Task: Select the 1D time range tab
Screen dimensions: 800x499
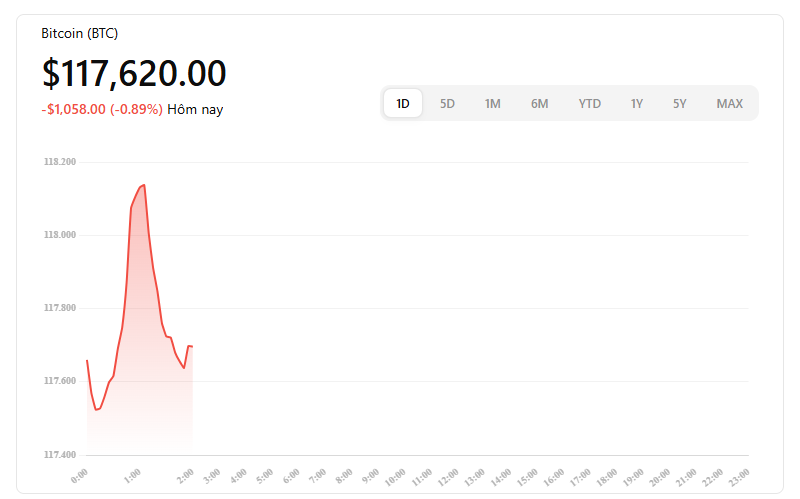Action: [x=403, y=104]
